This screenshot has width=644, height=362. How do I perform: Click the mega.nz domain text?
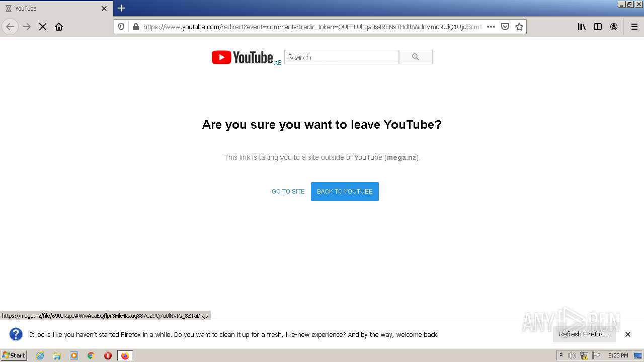401,157
